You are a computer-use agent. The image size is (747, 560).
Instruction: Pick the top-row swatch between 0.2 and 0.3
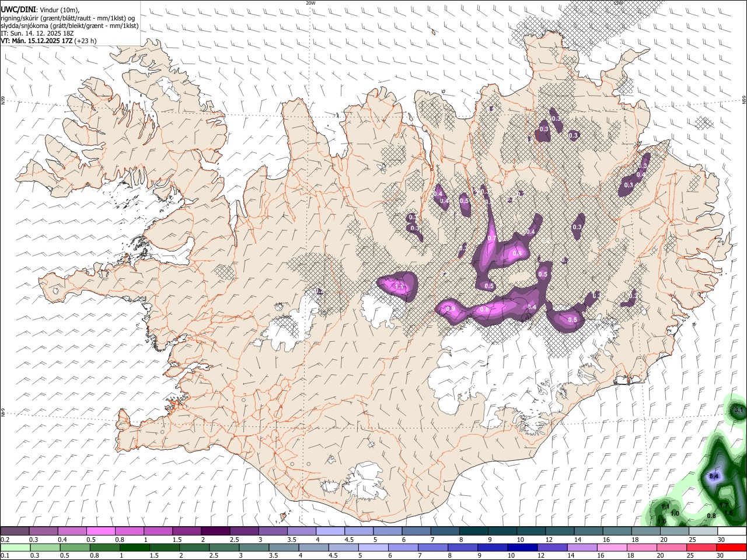point(15,531)
